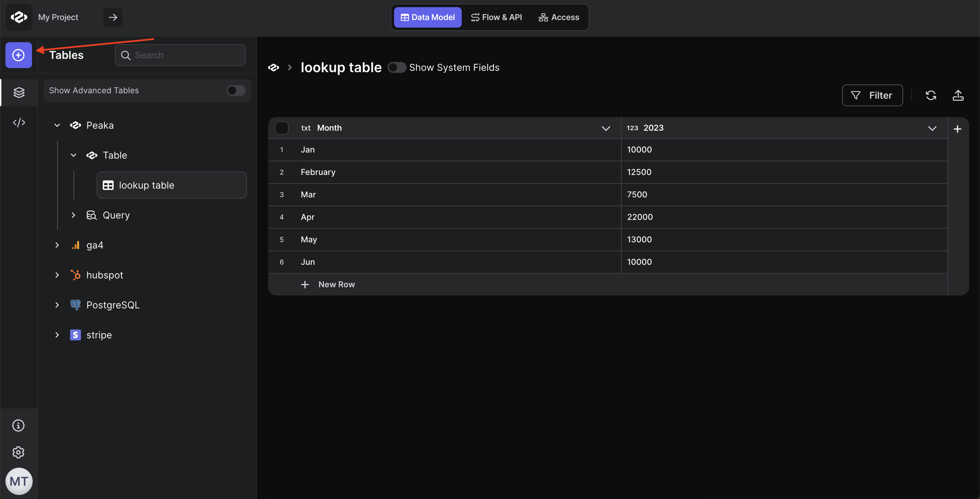The height and width of the screenshot is (499, 980).
Task: Click the Query folder icon
Action: pyautogui.click(x=92, y=215)
